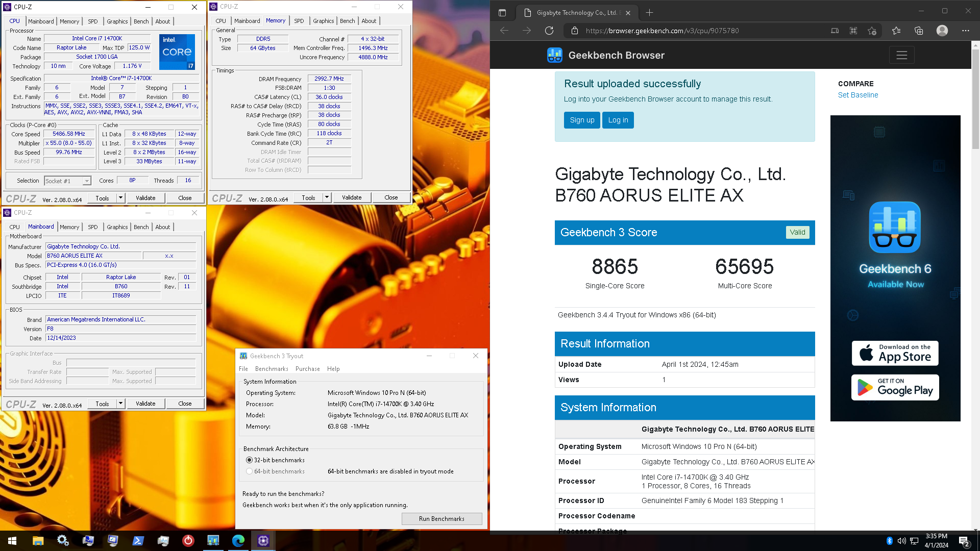Open File Explorer from the taskbar

pyautogui.click(x=38, y=541)
